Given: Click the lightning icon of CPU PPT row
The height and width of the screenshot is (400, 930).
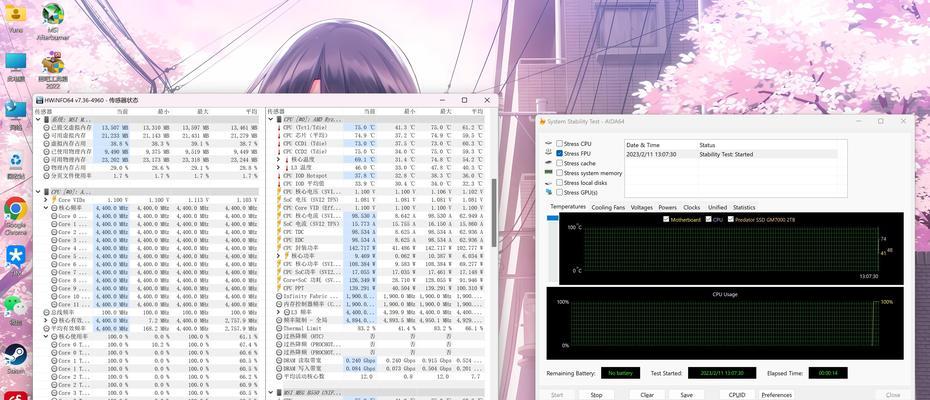Looking at the screenshot, I should point(279,288).
